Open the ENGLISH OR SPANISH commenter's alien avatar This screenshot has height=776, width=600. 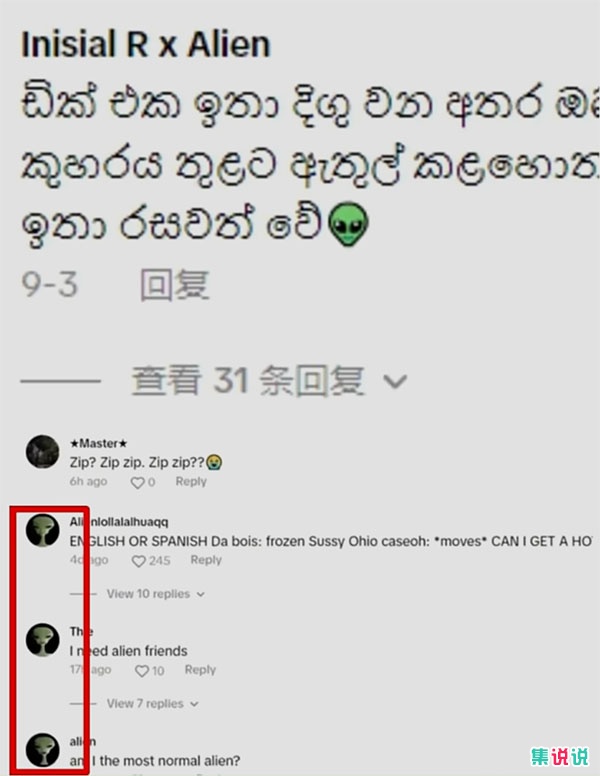pos(43,530)
